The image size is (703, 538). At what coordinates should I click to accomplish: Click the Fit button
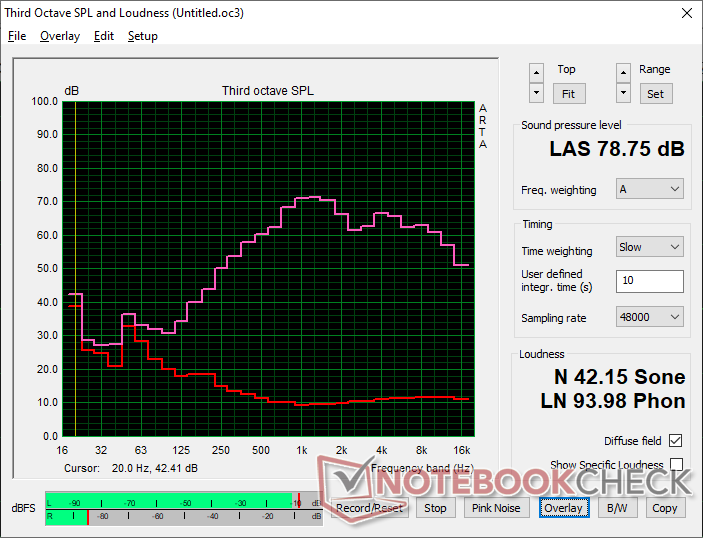568,94
